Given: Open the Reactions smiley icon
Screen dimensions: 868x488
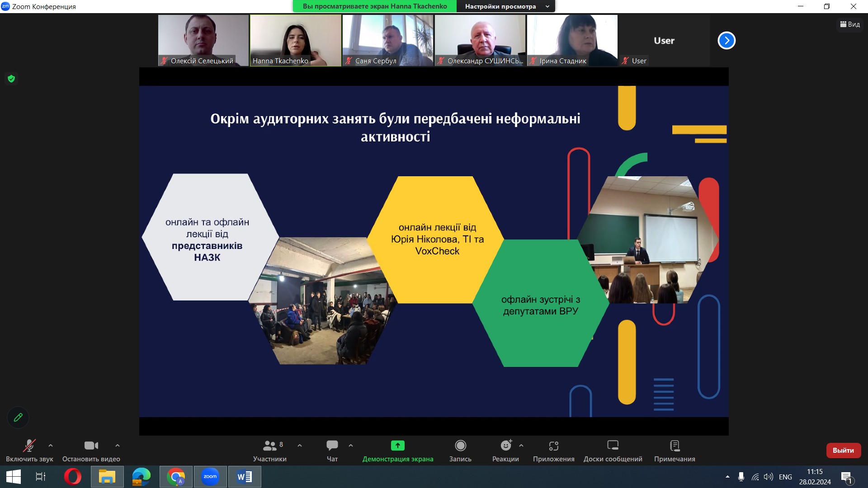Looking at the screenshot, I should click(505, 446).
